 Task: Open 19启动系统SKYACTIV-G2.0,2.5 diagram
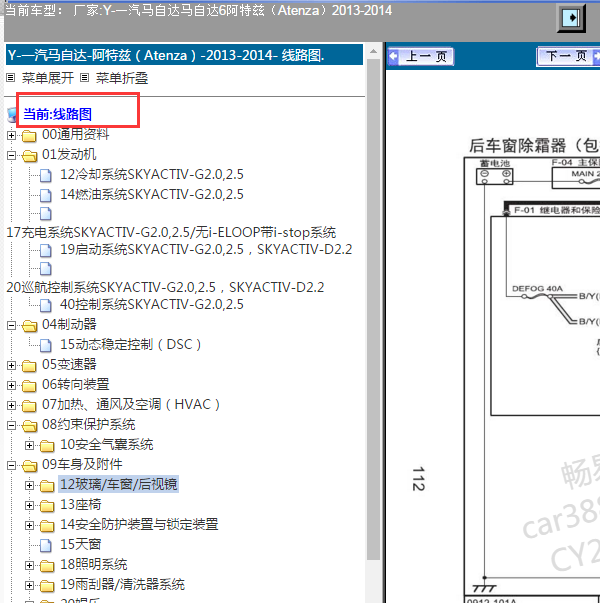[206, 250]
